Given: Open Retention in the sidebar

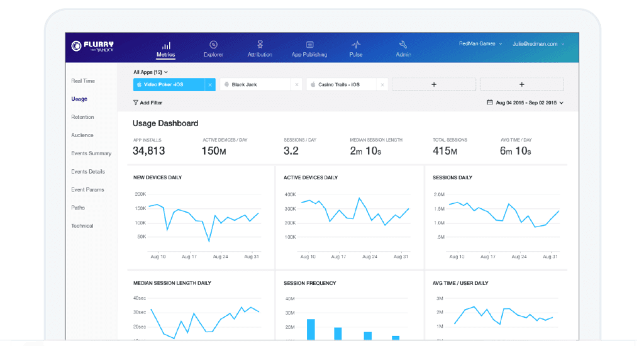Looking at the screenshot, I should pyautogui.click(x=82, y=117).
